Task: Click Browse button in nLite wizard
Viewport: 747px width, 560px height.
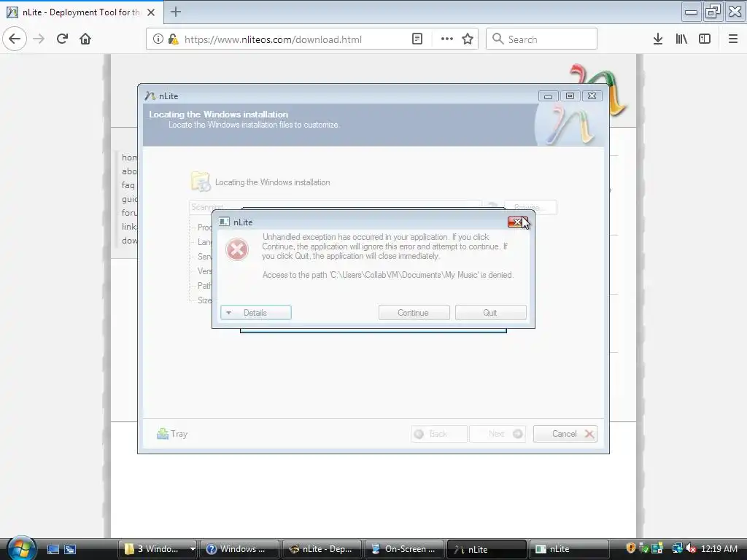Action: pyautogui.click(x=530, y=208)
